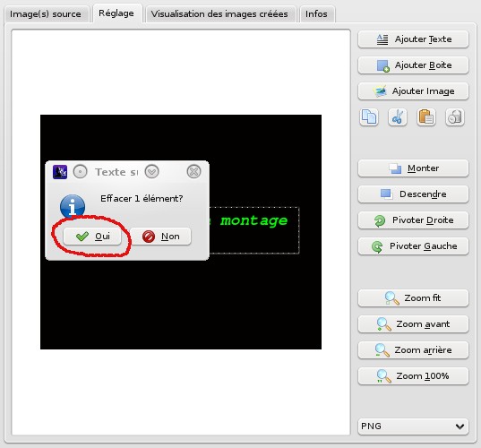Close the Effacer confirmation dialog
481x448 pixels.
pyautogui.click(x=193, y=172)
